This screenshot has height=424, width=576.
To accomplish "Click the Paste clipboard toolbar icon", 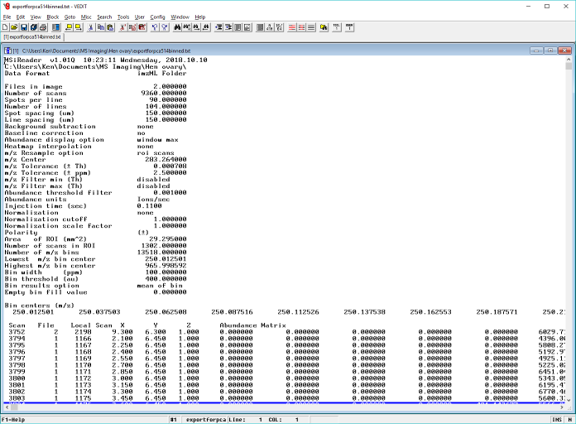I will [110, 27].
